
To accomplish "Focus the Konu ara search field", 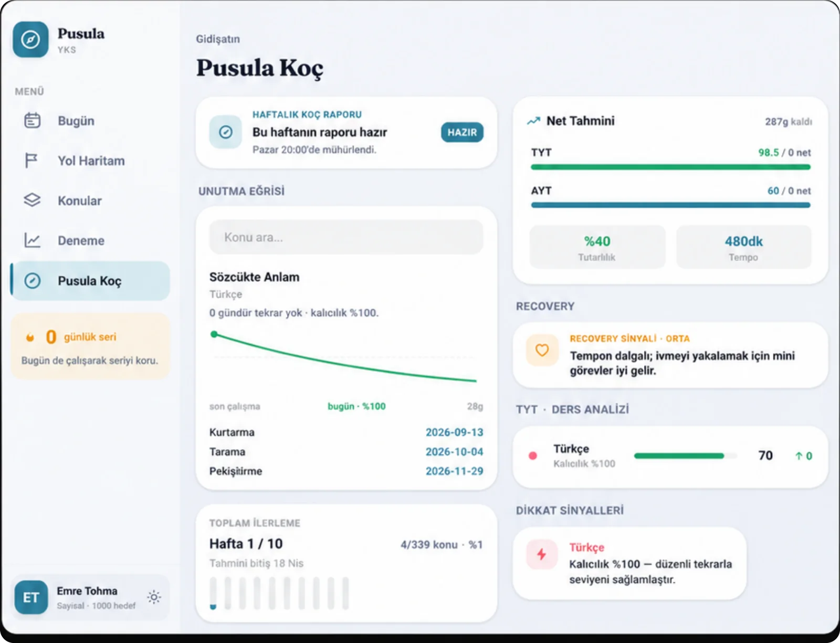I will [x=346, y=237].
